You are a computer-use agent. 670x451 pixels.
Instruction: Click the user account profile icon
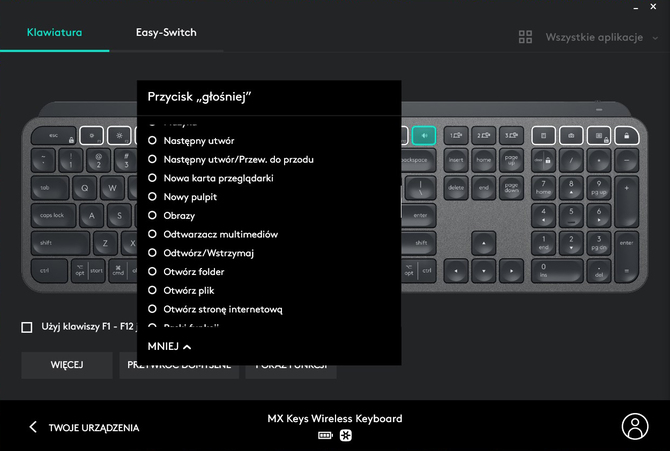click(635, 426)
